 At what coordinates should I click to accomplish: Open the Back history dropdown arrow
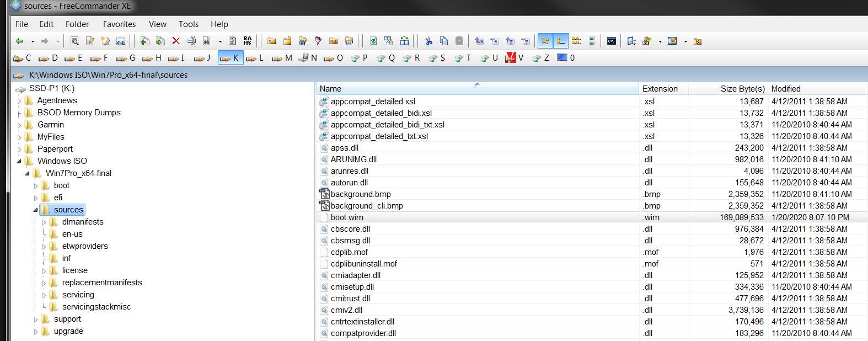coord(33,41)
